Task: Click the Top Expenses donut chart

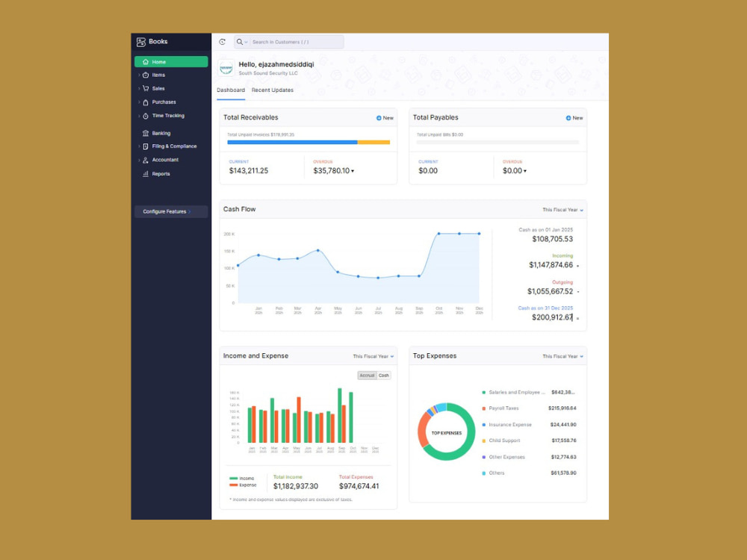Action: pos(447,432)
